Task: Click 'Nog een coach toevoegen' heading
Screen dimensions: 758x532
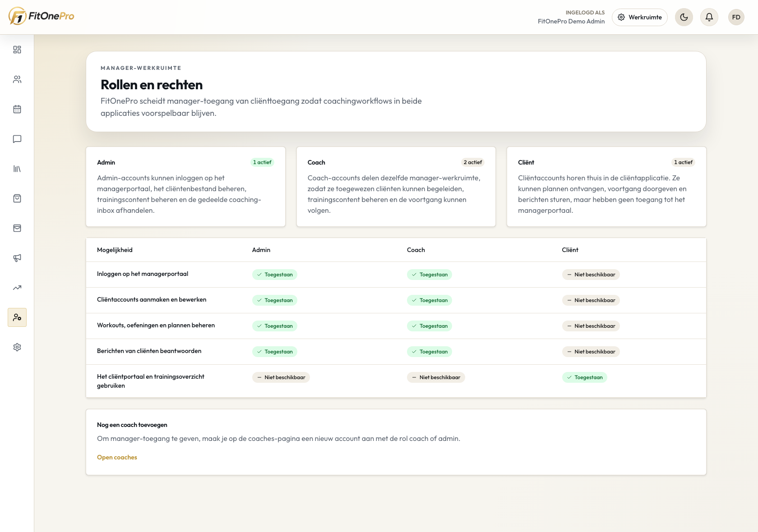Action: pyautogui.click(x=132, y=425)
